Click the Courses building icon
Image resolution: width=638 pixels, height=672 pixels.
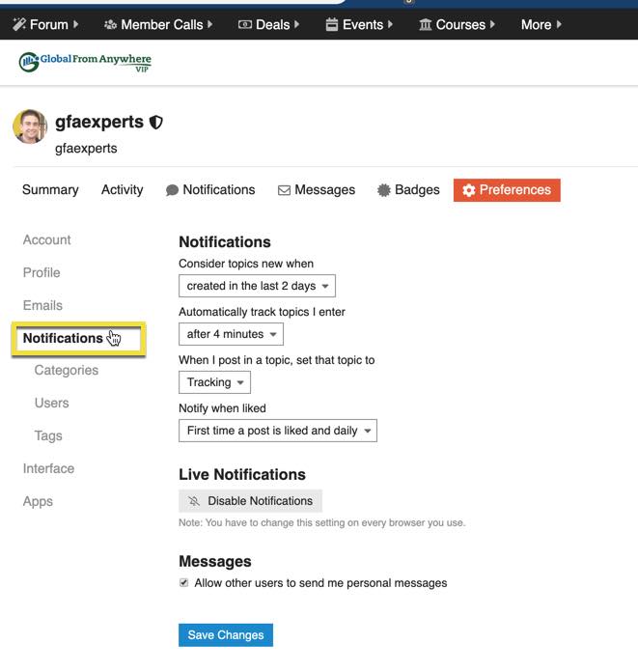[x=425, y=24]
